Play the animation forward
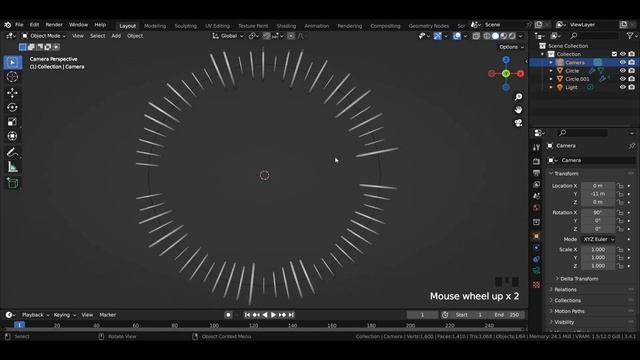The width and height of the screenshot is (640, 360). tap(273, 315)
